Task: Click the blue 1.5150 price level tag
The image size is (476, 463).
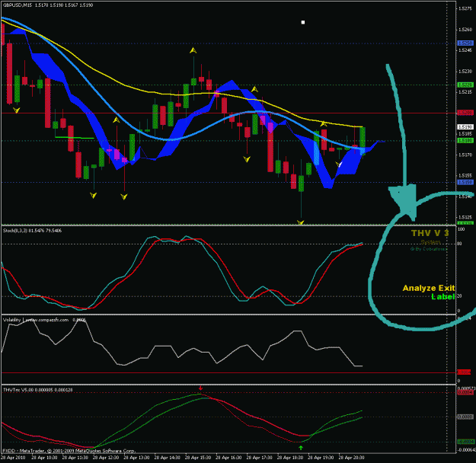Action: pos(465,182)
